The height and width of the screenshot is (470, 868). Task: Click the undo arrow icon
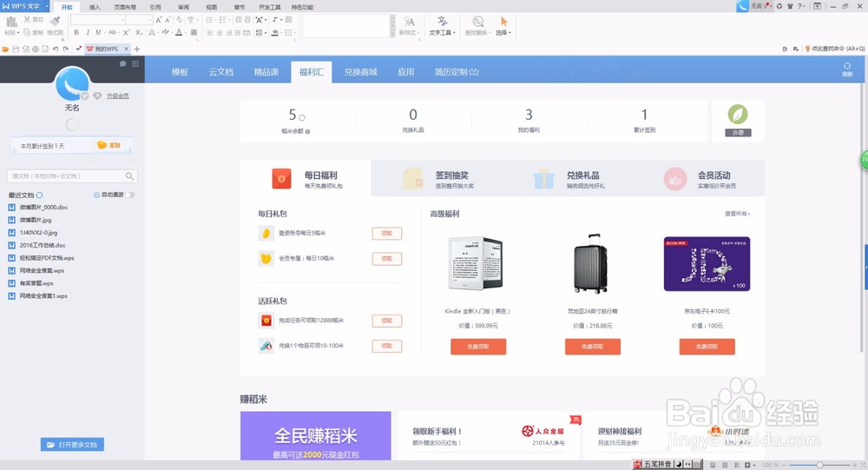(x=56, y=49)
